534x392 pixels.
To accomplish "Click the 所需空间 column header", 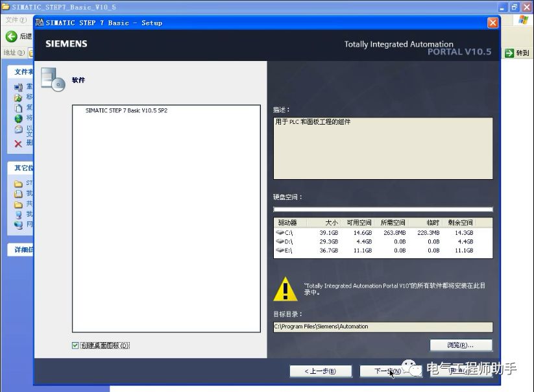I will tap(393, 223).
